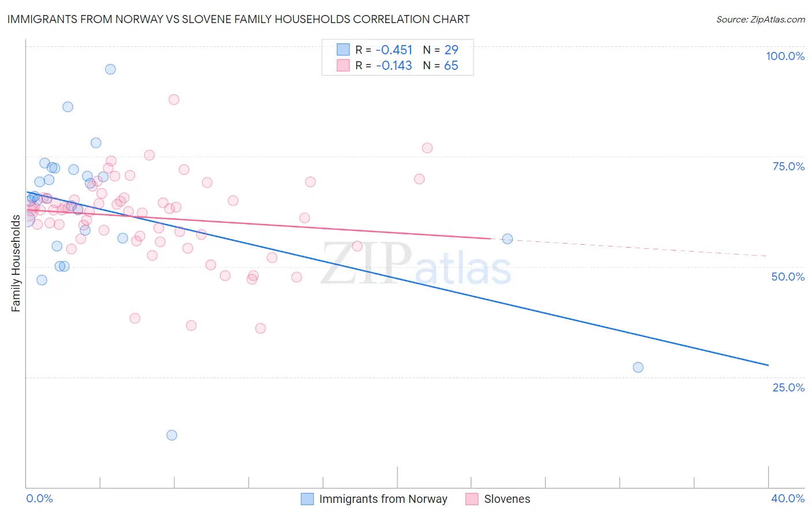Click the pink swatch beside R = -0.143
Image resolution: width=812 pixels, height=515 pixels.
coord(343,65)
